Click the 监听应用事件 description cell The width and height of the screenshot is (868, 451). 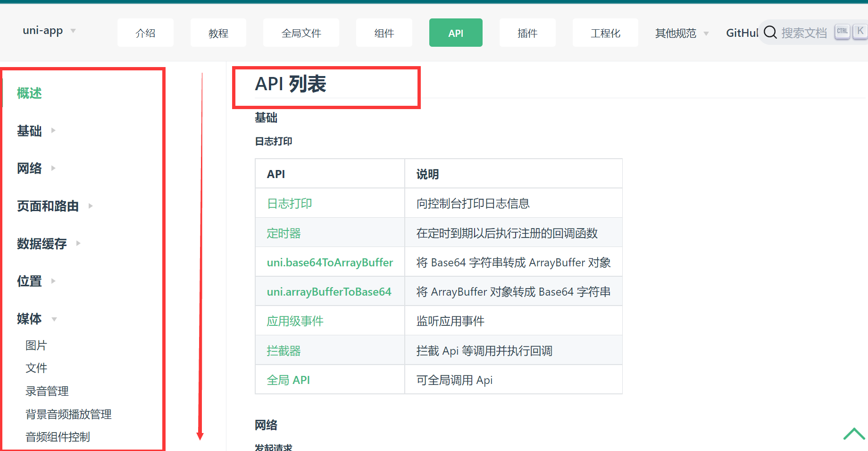pos(513,321)
